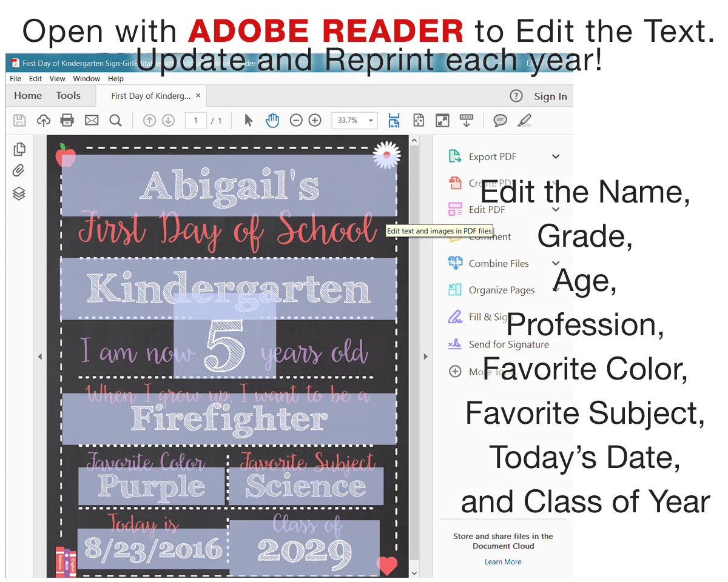The width and height of the screenshot is (728, 582).
Task: Edit the age 5 field
Action: tap(225, 336)
